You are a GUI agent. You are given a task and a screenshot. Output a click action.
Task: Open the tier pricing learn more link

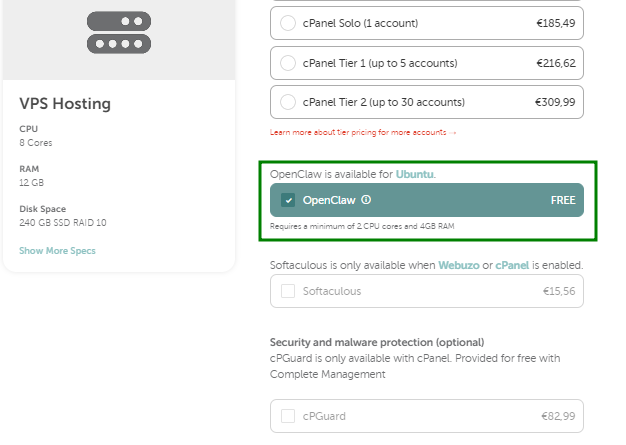(x=363, y=132)
